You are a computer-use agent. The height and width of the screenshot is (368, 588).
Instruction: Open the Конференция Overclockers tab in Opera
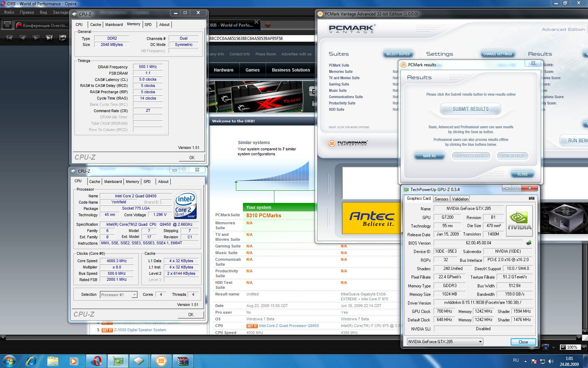pos(42,25)
